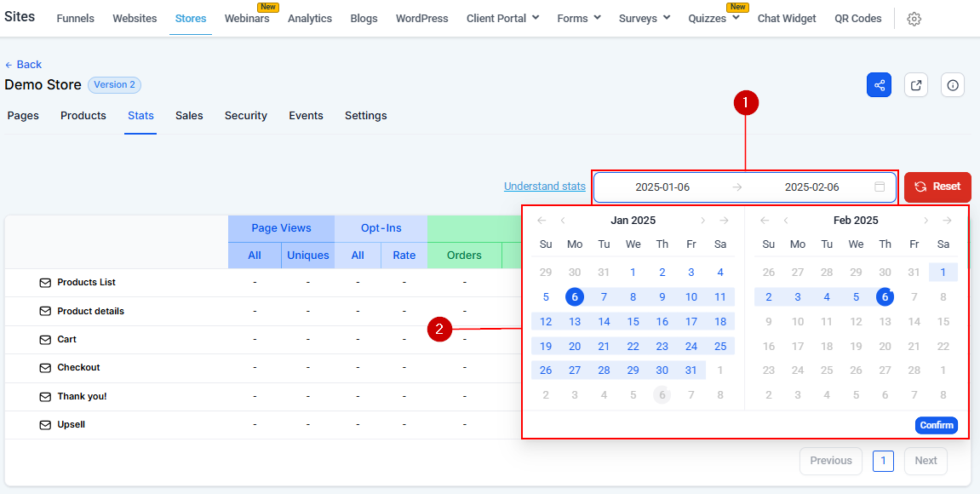Click the end date field 2025-02-06
This screenshot has width=980, height=494.
(x=812, y=187)
